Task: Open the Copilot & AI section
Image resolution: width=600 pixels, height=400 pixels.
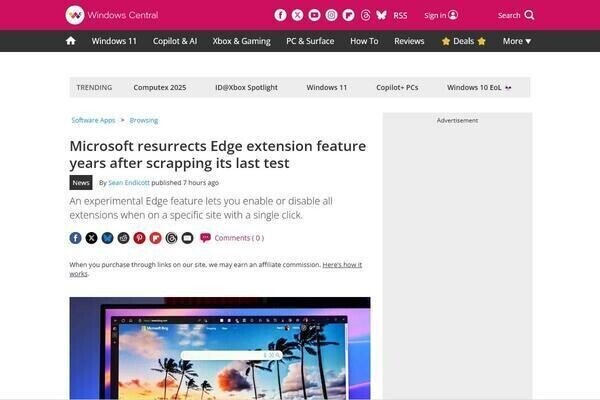Action: (175, 41)
